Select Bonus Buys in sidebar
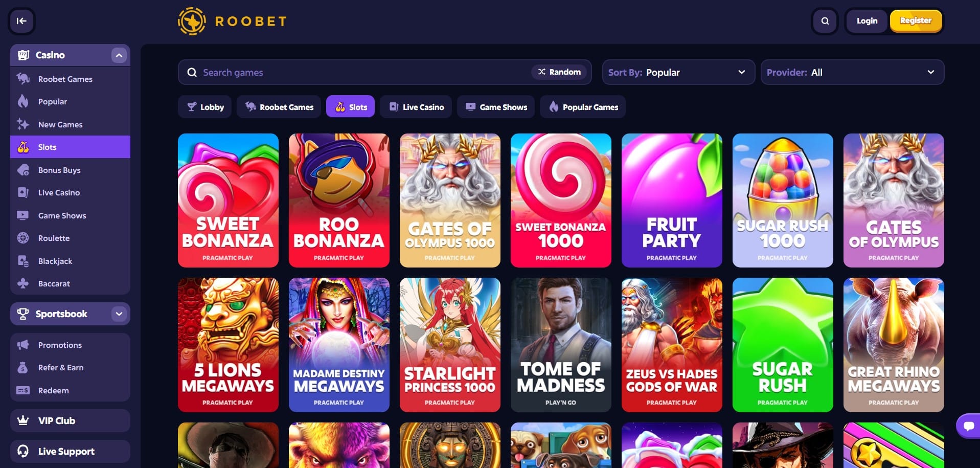Viewport: 980px width, 468px height. [70, 170]
